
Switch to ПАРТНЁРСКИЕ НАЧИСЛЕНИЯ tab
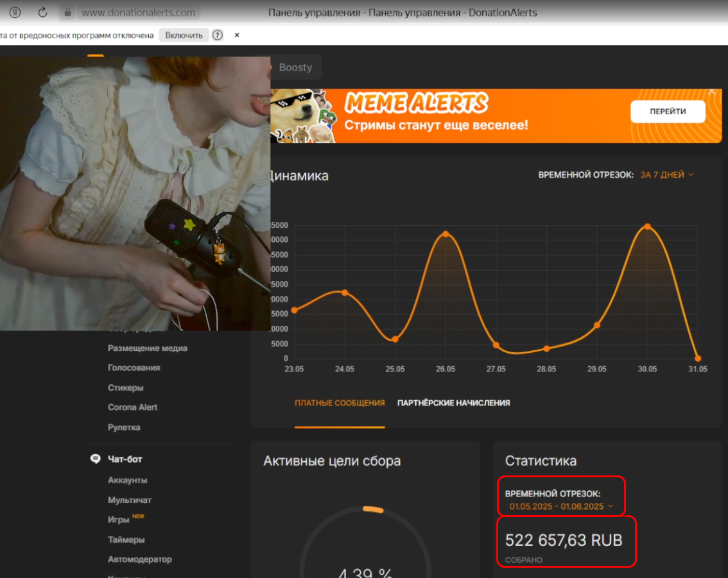[454, 403]
